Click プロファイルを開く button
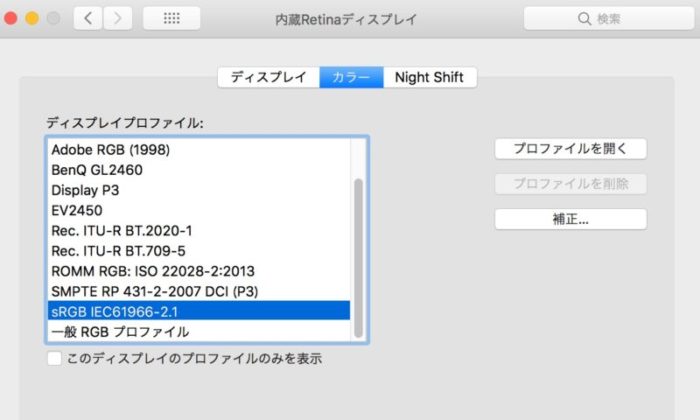Viewport: 700px width, 420px height. (571, 149)
